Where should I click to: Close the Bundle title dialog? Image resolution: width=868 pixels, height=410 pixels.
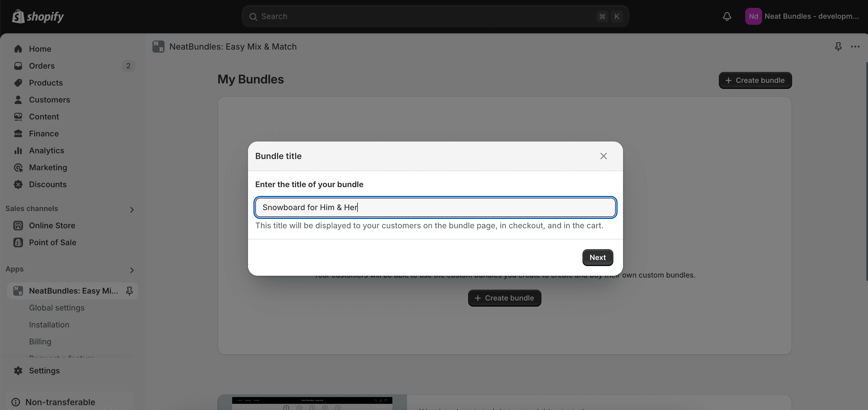coord(603,156)
